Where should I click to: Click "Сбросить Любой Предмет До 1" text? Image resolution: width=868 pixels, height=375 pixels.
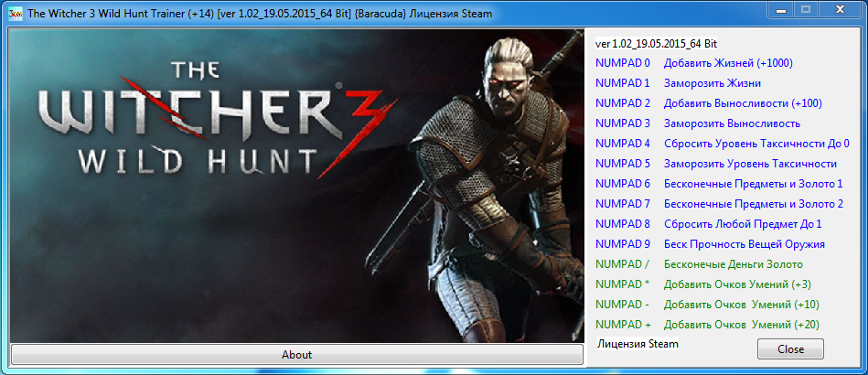coord(743,224)
